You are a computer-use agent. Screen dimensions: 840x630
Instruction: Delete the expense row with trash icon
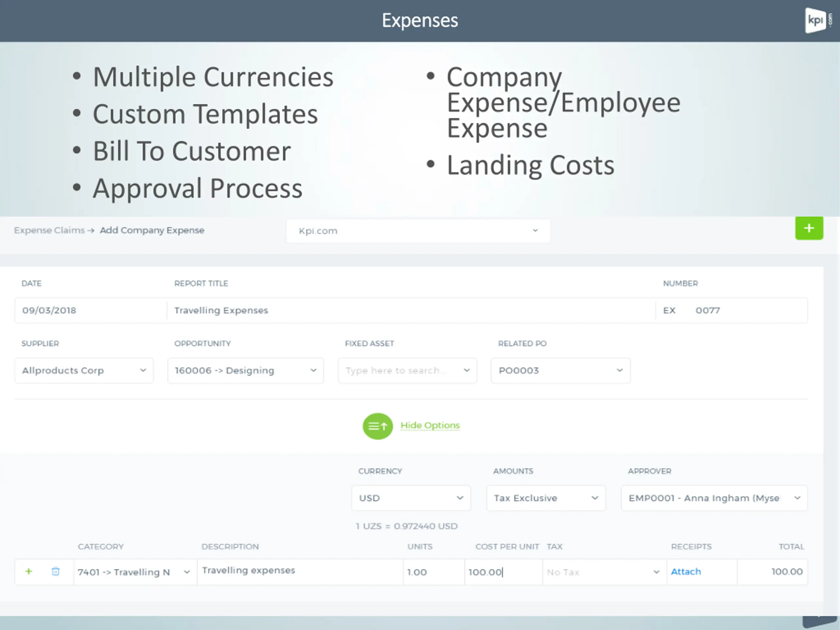(x=55, y=571)
